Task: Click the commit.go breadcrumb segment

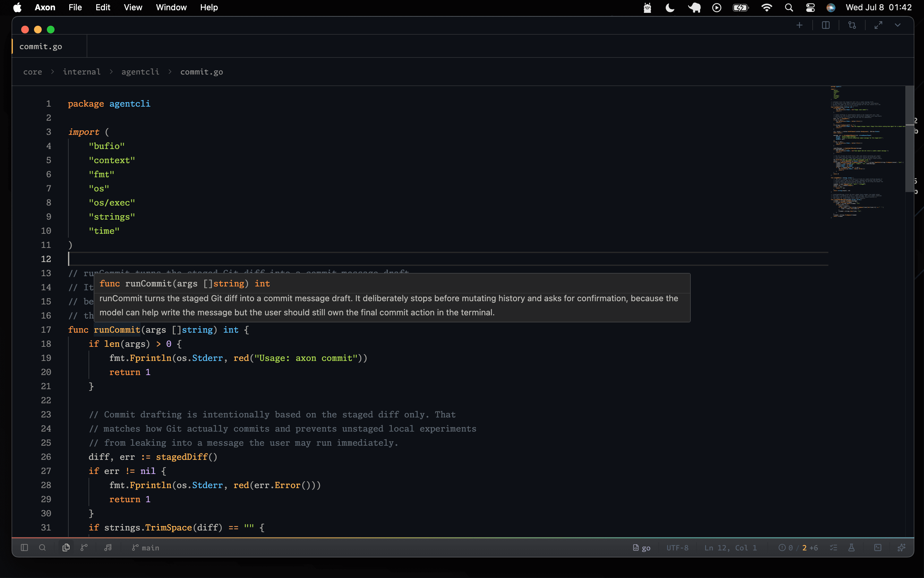Action: click(x=201, y=72)
